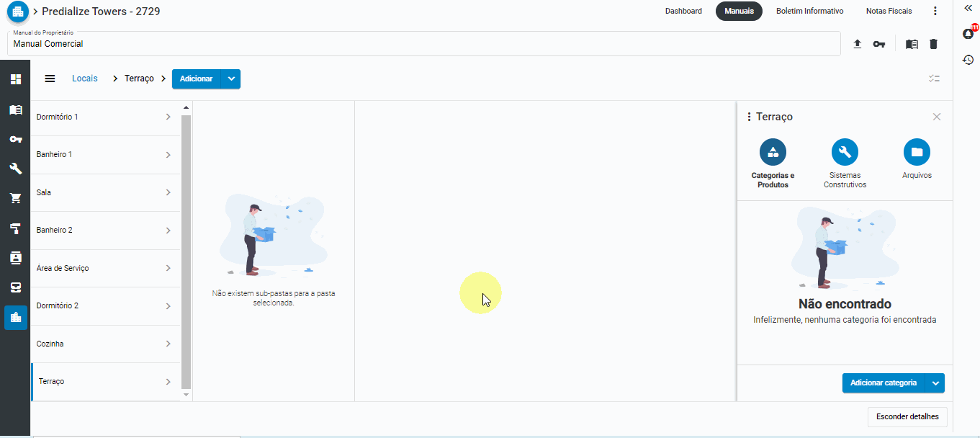Viewport: 980px width, 438px height.
Task: Click the key icon in top toolbar
Action: [x=878, y=44]
